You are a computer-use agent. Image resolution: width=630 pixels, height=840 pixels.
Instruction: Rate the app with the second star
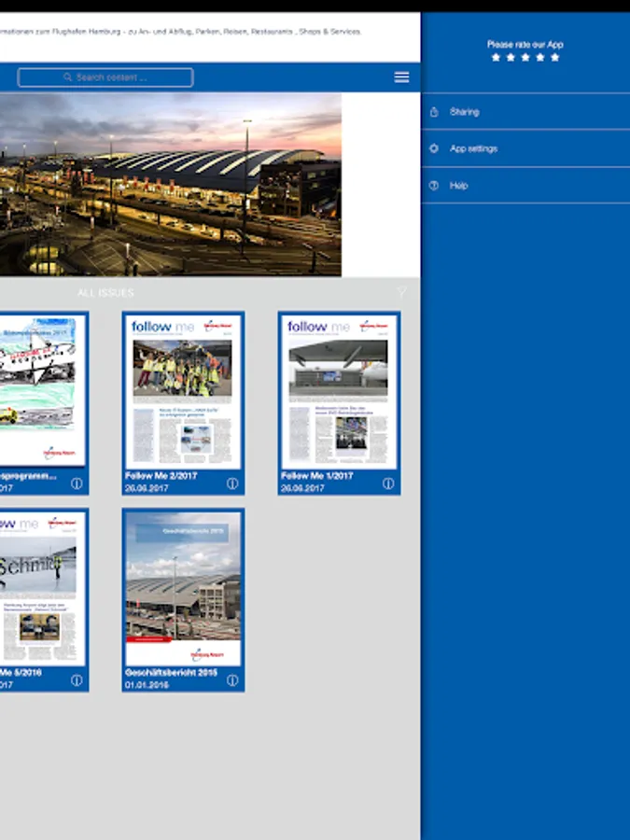[511, 57]
